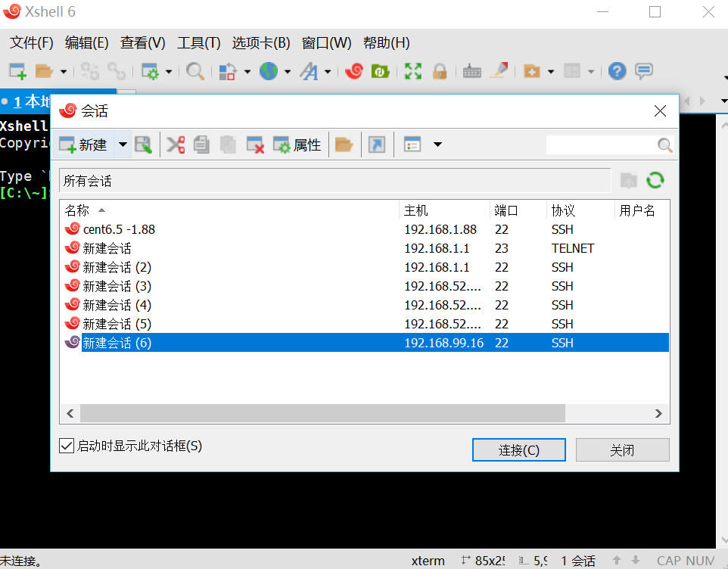Uncheck 启动时显示此对话框 checkbox
Viewport: 728px width, 569px height.
[x=66, y=446]
